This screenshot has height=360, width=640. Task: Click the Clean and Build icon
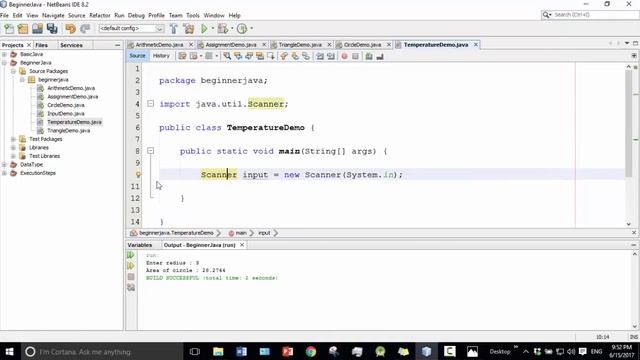click(189, 29)
